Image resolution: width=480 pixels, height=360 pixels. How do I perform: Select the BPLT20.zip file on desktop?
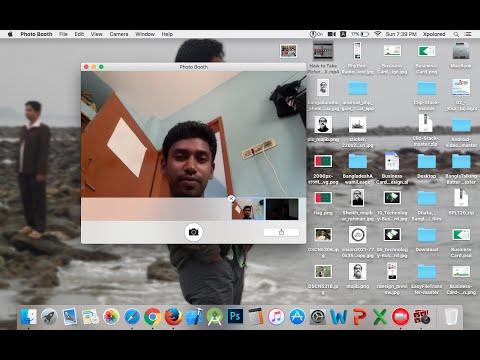tap(461, 198)
